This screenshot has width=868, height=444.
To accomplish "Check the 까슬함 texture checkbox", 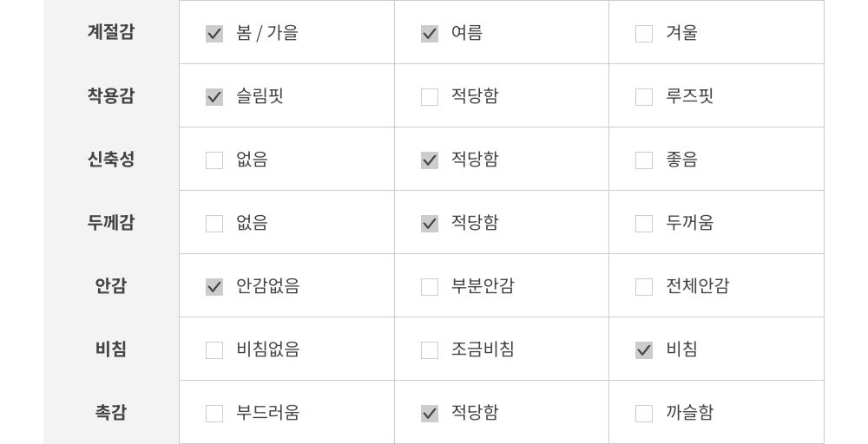I will pyautogui.click(x=644, y=414).
